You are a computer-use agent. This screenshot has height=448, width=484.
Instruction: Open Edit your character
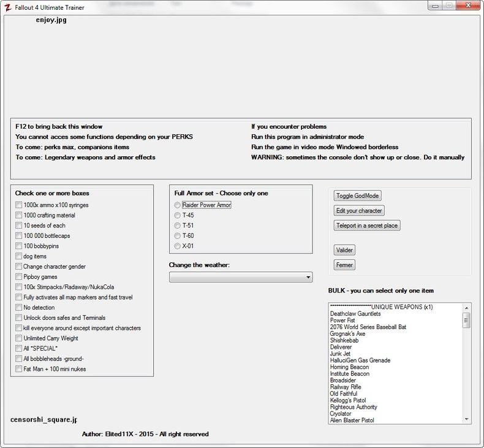pos(359,211)
